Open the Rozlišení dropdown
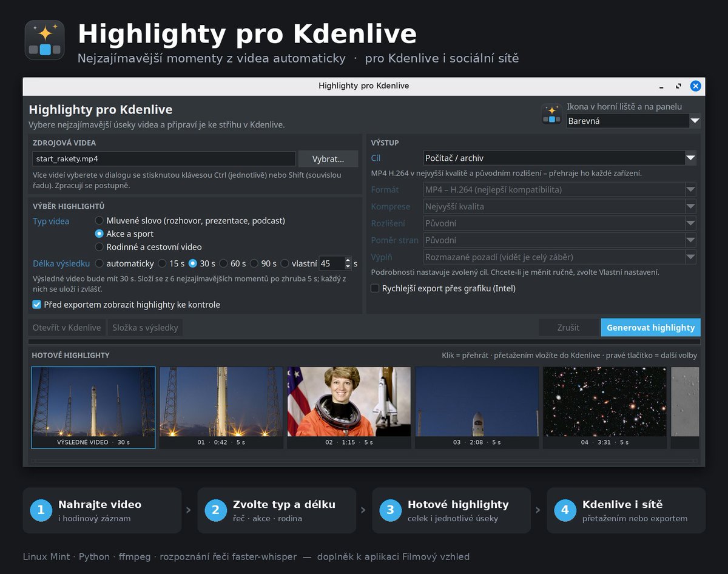 coord(559,223)
